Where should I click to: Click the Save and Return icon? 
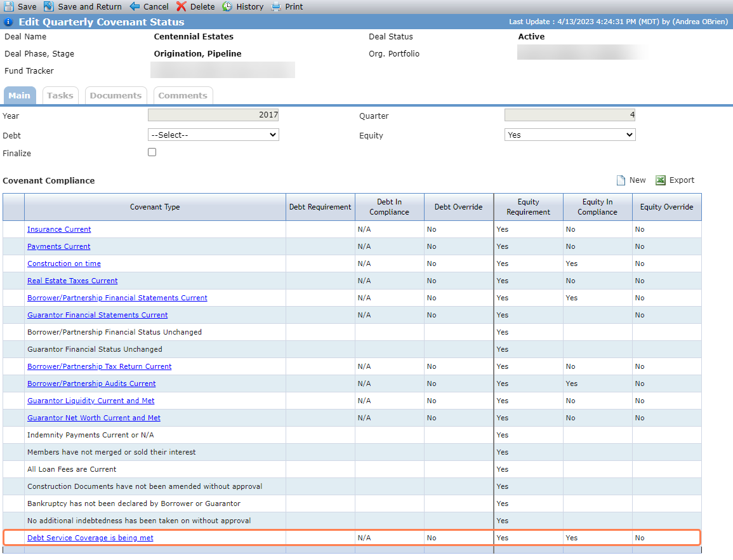coord(49,6)
